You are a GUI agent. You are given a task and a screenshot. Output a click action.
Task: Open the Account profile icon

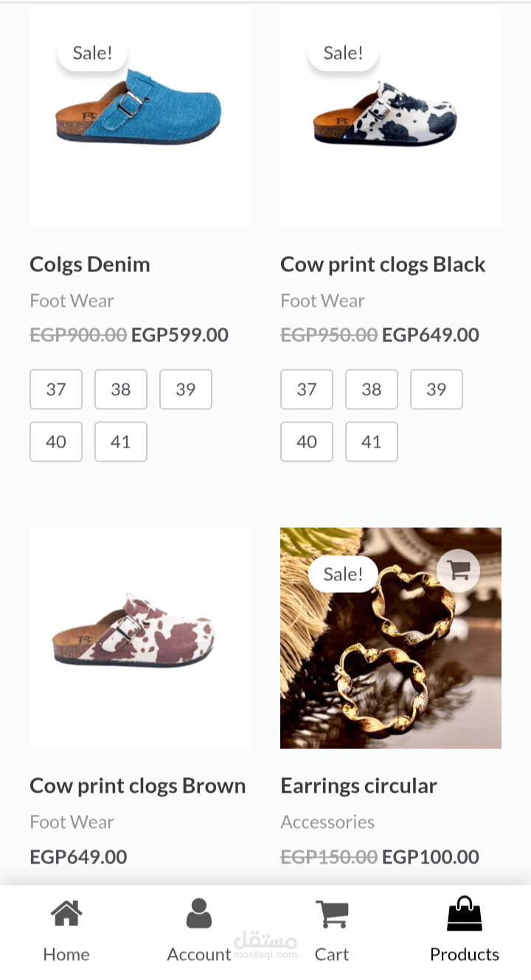point(199,914)
